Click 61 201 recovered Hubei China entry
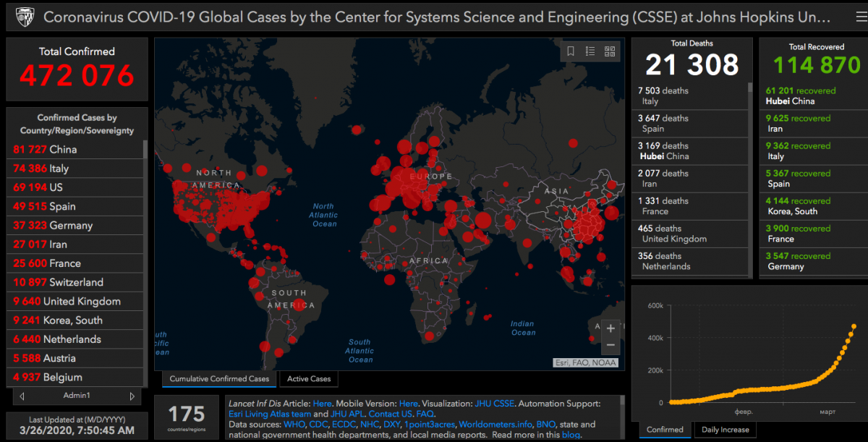The image size is (868, 442). pos(814,96)
